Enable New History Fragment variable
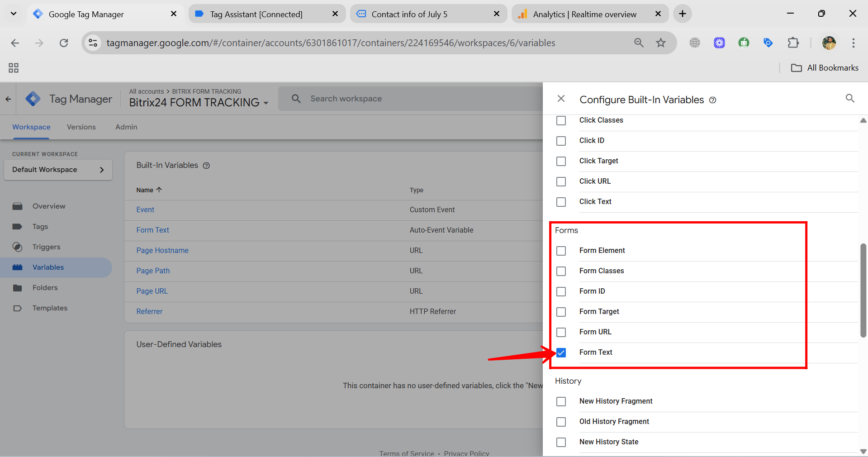 (x=561, y=401)
